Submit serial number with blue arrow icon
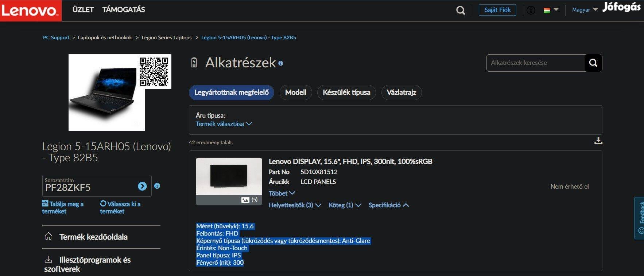This screenshot has height=276, width=644. click(142, 186)
